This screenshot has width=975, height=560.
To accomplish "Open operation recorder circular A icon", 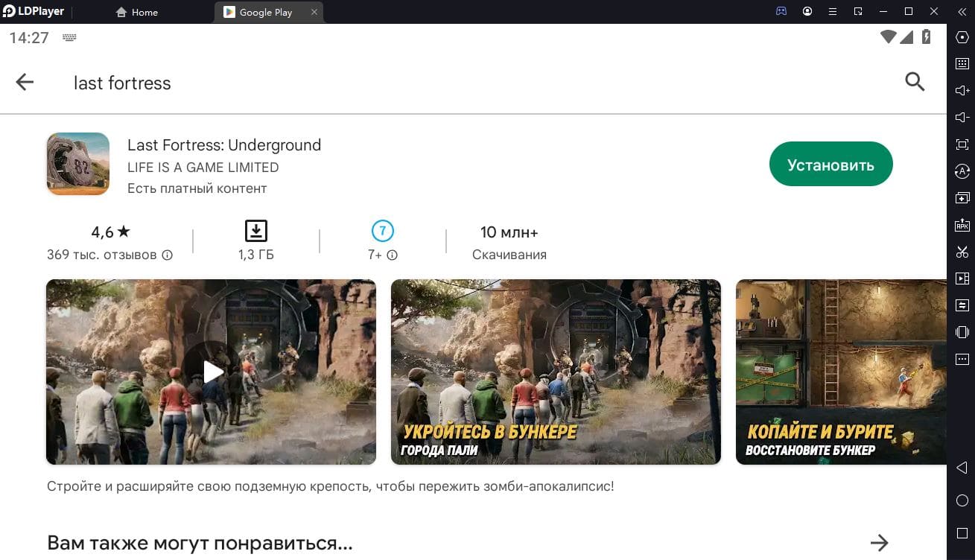I will click(x=962, y=171).
